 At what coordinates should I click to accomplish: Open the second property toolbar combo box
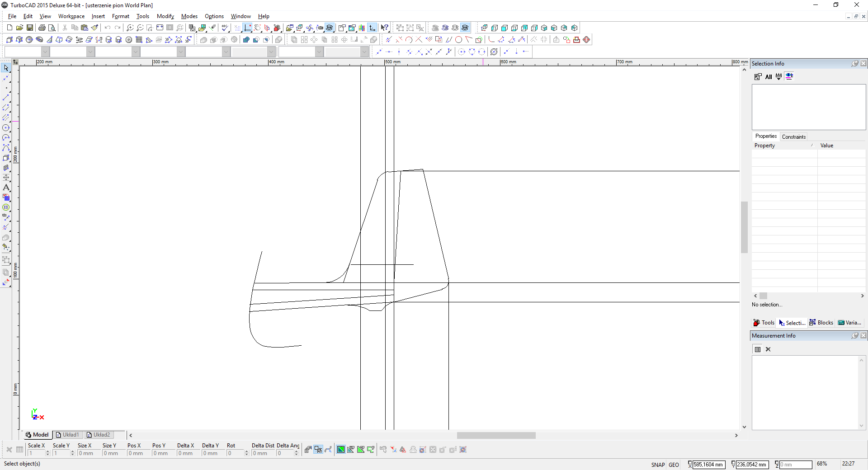point(90,52)
